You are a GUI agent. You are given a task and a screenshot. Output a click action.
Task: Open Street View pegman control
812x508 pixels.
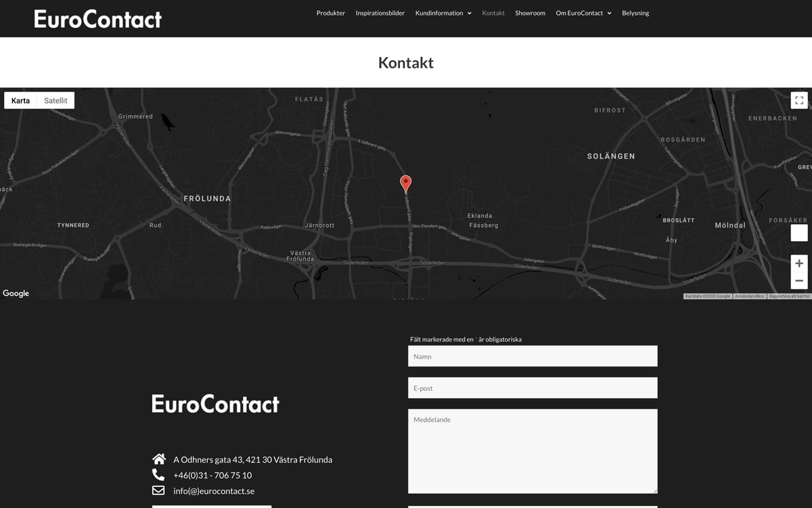pyautogui.click(x=799, y=233)
